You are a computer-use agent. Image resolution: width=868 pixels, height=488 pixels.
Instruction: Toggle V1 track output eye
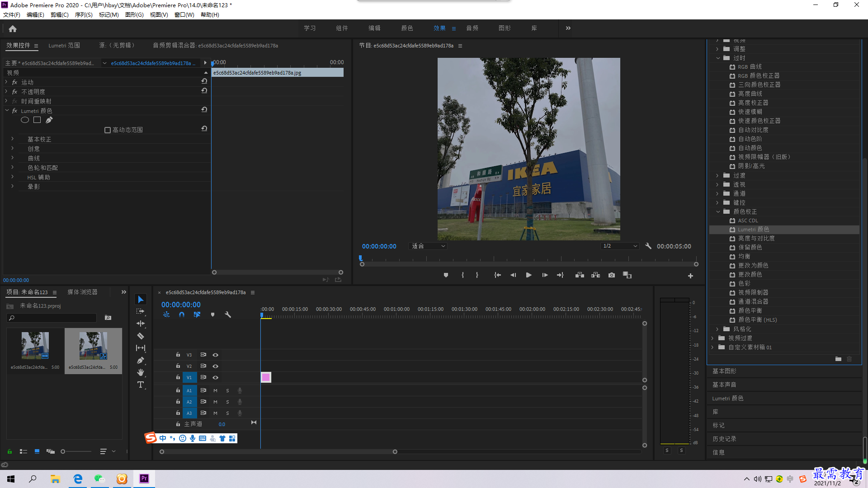point(216,378)
